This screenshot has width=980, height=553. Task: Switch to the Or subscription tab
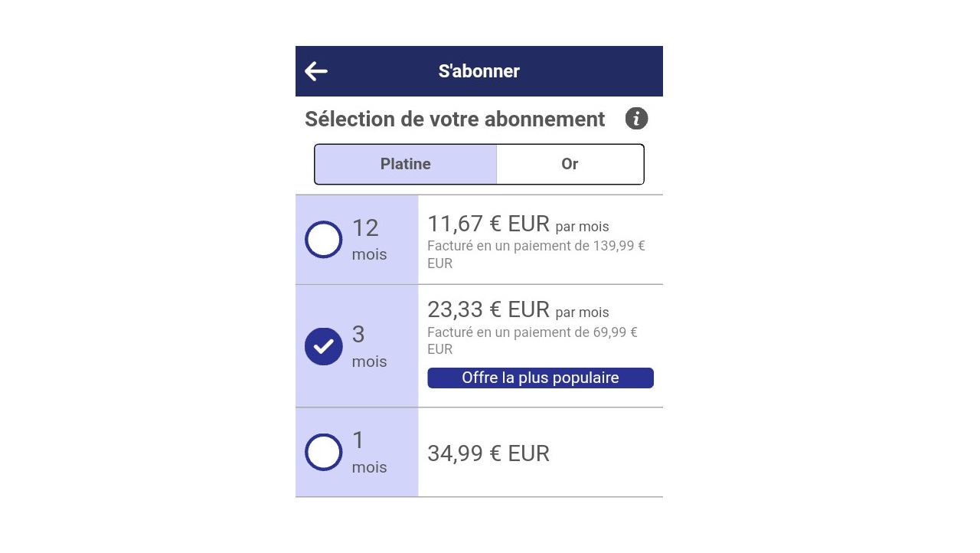click(x=570, y=164)
